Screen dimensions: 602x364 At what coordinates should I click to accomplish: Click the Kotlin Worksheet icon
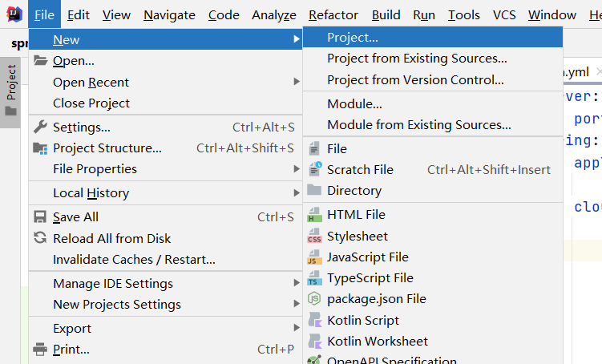[x=315, y=341]
